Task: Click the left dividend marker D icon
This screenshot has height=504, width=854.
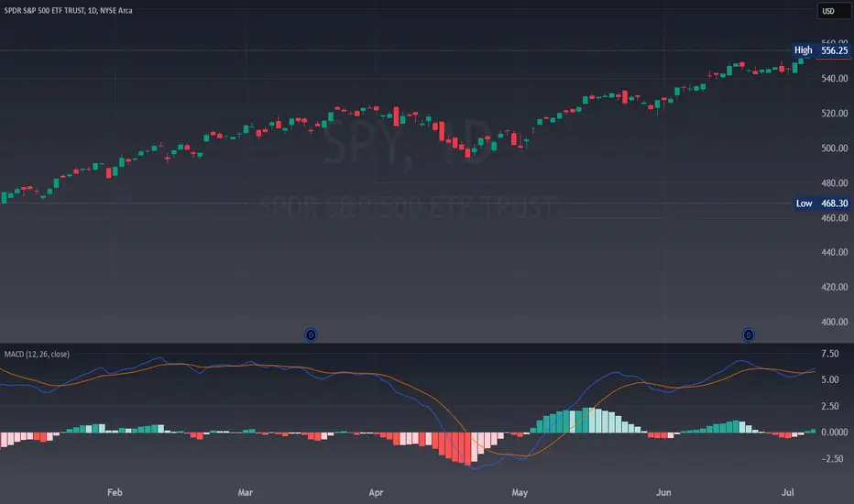Action: point(311,334)
